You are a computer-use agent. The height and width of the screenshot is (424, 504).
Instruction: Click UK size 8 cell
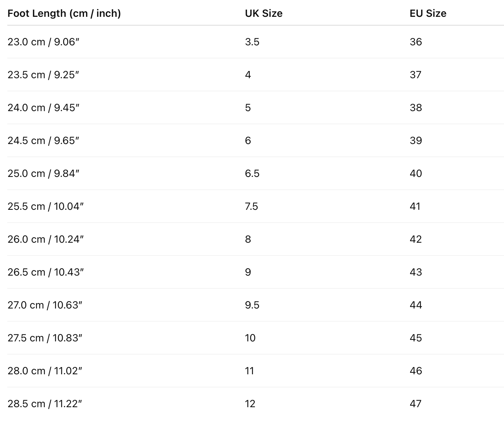[x=248, y=239]
